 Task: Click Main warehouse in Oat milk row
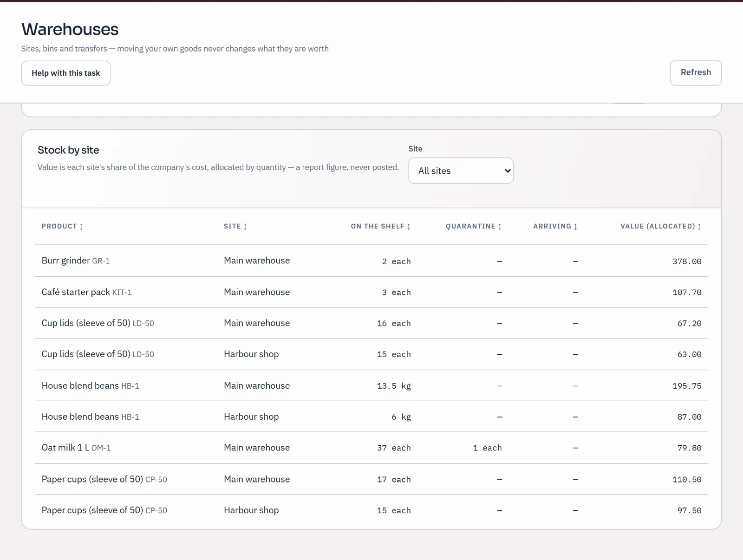[x=257, y=448]
